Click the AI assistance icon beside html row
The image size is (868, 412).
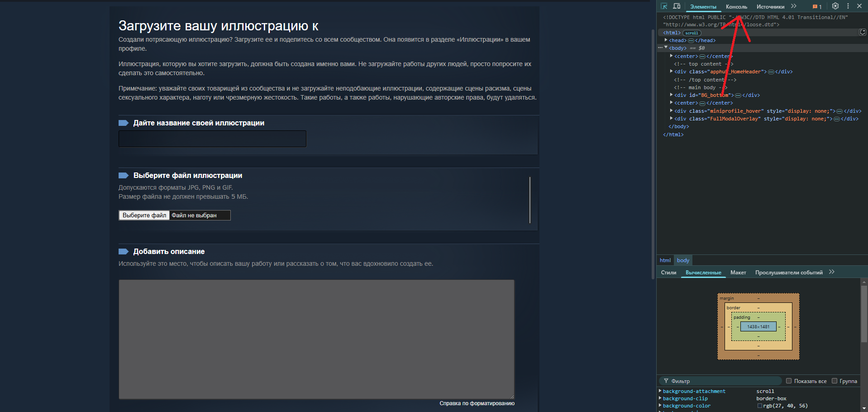(x=863, y=32)
